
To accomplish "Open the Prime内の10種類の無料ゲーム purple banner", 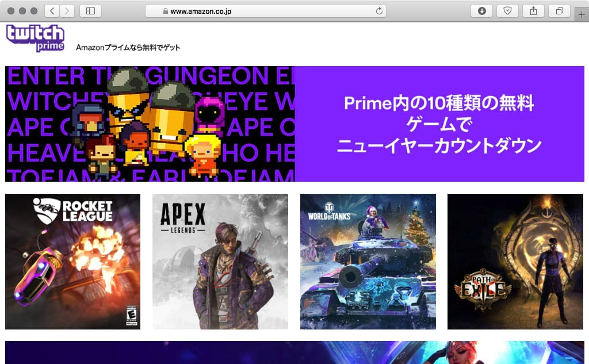I will [439, 124].
